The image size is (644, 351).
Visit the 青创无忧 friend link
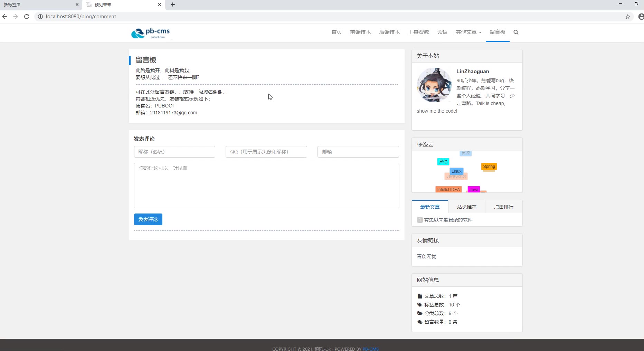[x=426, y=256]
